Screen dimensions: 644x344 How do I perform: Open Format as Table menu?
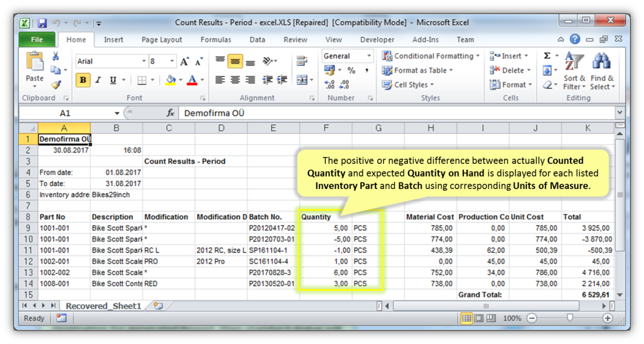tap(417, 70)
